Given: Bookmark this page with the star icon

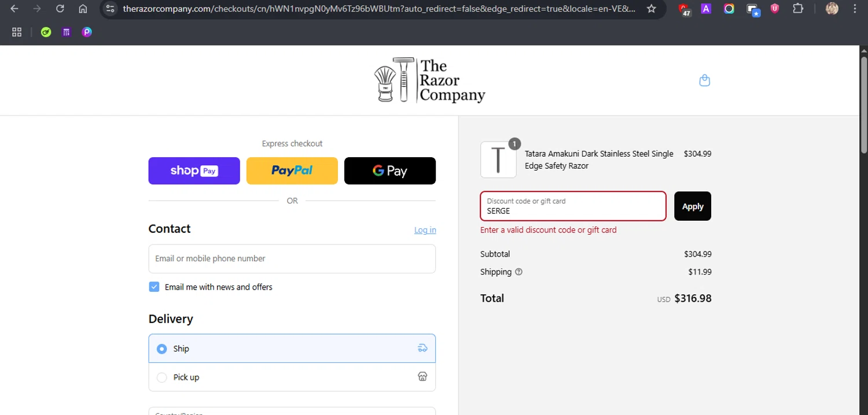Looking at the screenshot, I should [652, 9].
